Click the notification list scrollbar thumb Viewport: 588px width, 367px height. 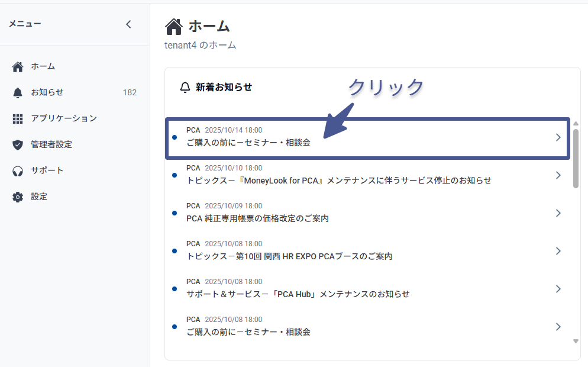pos(576,158)
